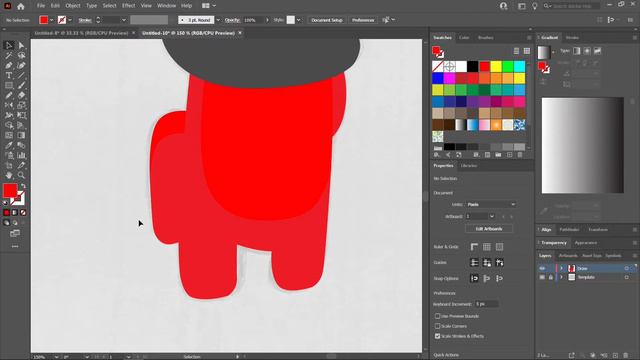This screenshot has height=360, width=640.
Task: Select the Artboard tool
Action: (x=9, y=165)
